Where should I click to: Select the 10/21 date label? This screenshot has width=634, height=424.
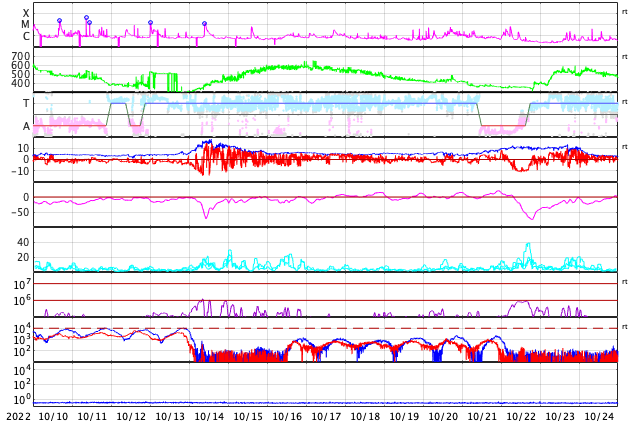pyautogui.click(x=482, y=416)
